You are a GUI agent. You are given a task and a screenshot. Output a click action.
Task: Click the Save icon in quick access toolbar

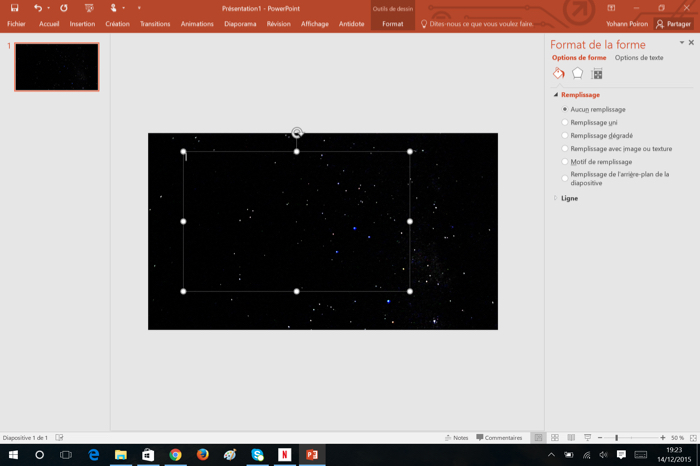click(x=15, y=8)
